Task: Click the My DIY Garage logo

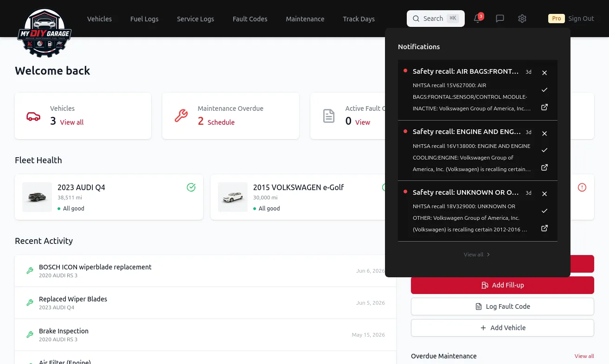Action: coord(45,33)
